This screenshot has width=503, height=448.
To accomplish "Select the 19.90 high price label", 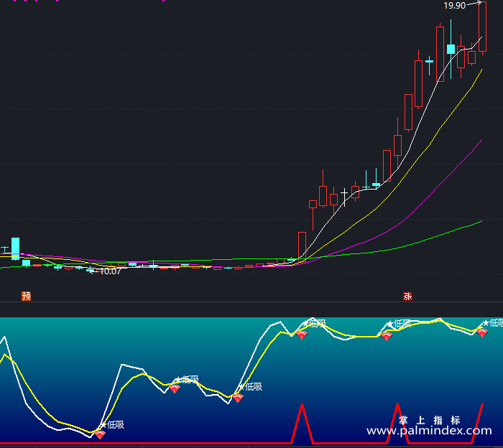I will click(x=455, y=6).
